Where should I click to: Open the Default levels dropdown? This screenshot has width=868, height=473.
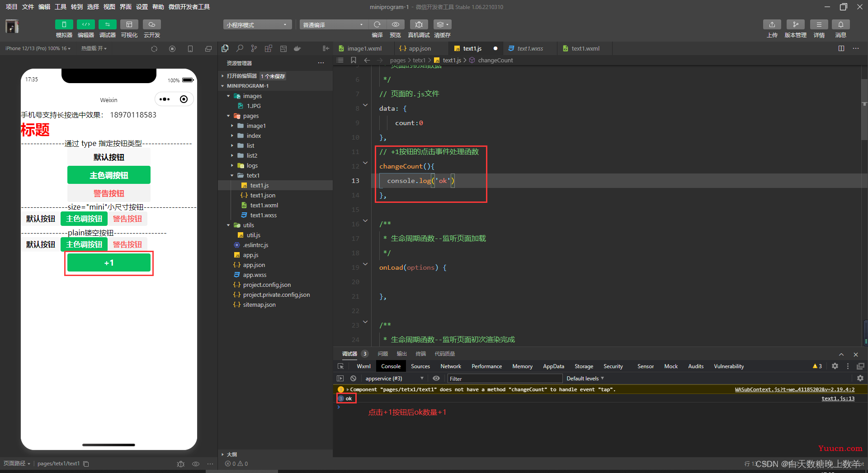click(585, 379)
